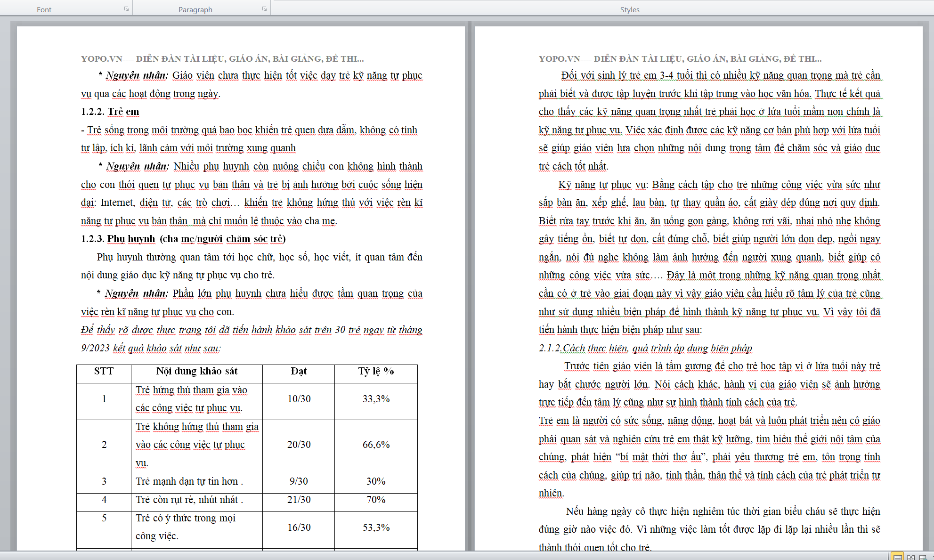
Task: Click the heading '1.2.2. Trẻ em'
Action: click(110, 112)
